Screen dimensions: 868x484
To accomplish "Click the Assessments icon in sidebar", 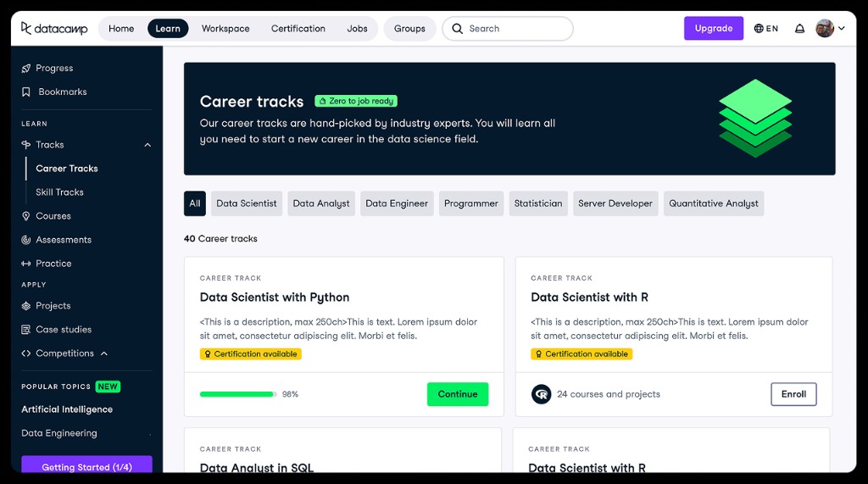I will click(26, 240).
